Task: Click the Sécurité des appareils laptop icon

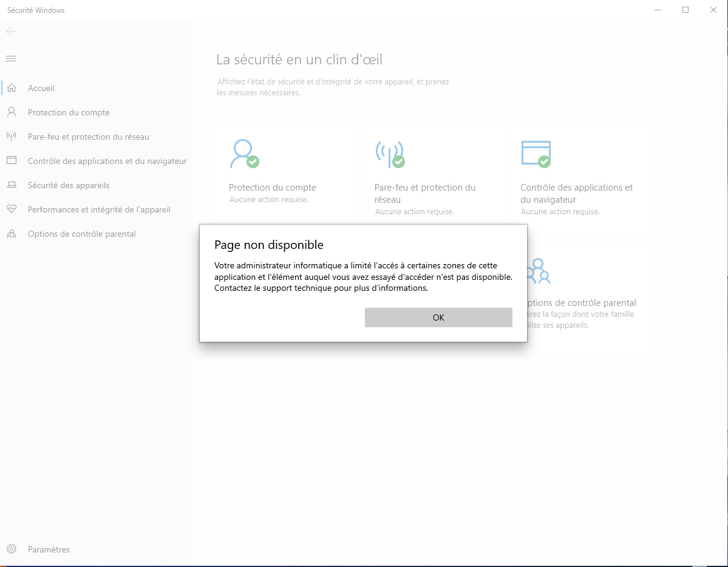Action: (12, 185)
